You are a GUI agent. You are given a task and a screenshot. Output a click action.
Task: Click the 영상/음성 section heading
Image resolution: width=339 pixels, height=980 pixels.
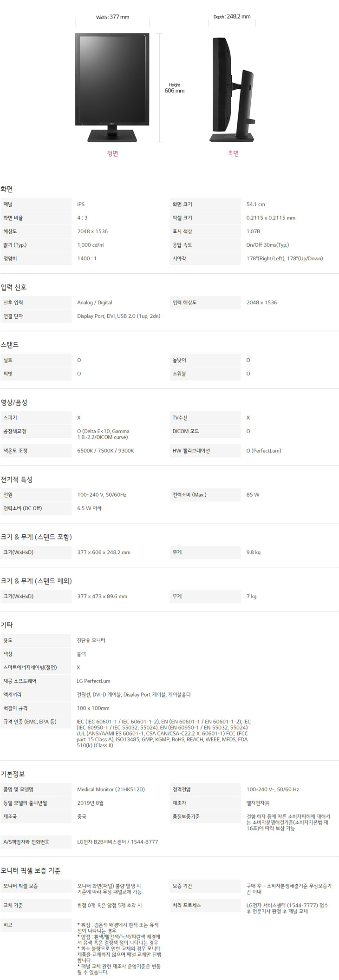[14, 402]
